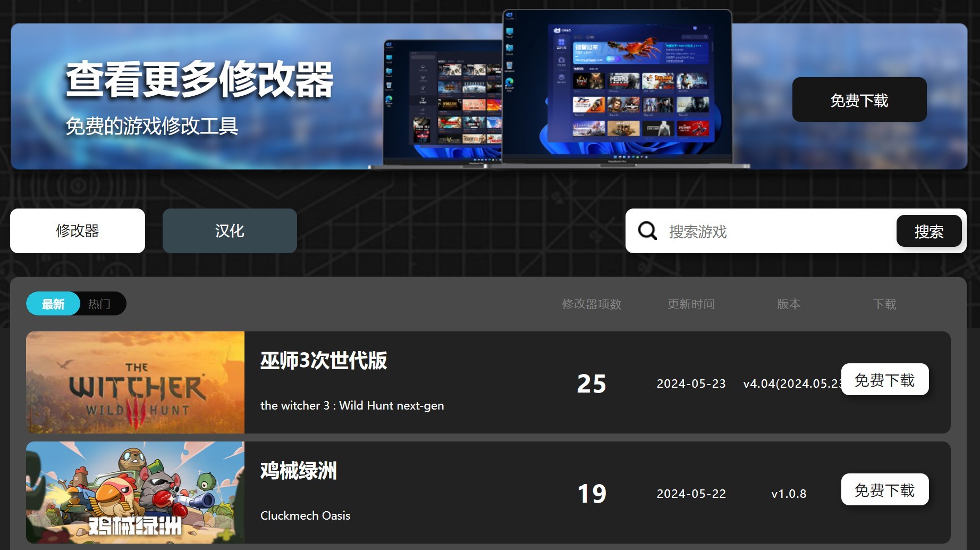Click the magnifier search icon

coord(647,231)
